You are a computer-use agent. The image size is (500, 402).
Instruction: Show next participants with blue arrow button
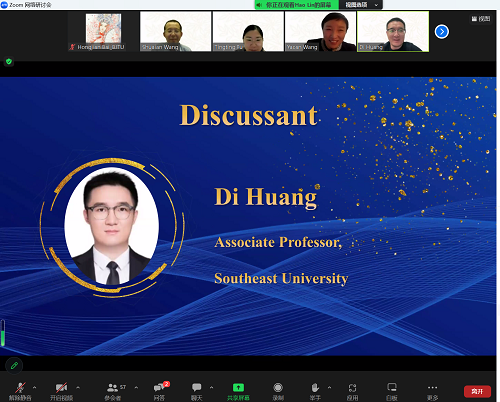click(x=442, y=32)
